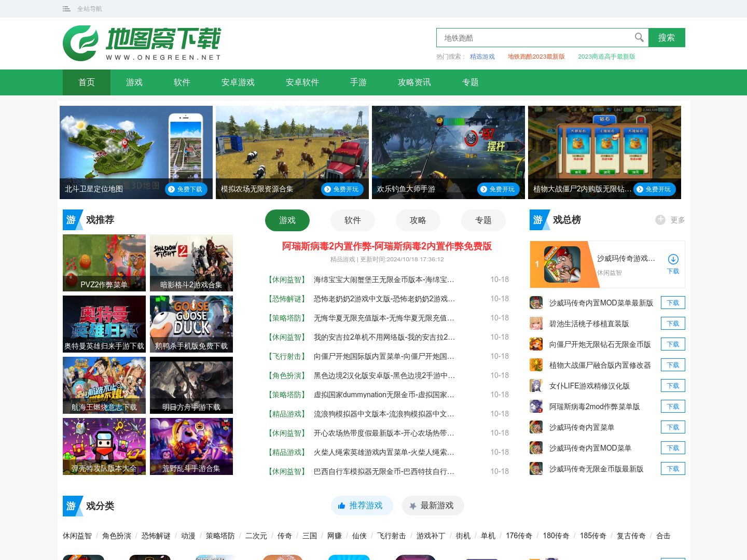This screenshot has height=560, width=747.
Task: Open PVZ2作弊菜单 thumbnail
Action: click(x=104, y=263)
